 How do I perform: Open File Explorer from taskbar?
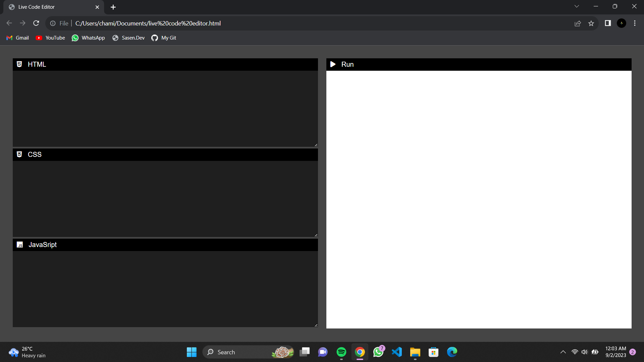point(415,352)
